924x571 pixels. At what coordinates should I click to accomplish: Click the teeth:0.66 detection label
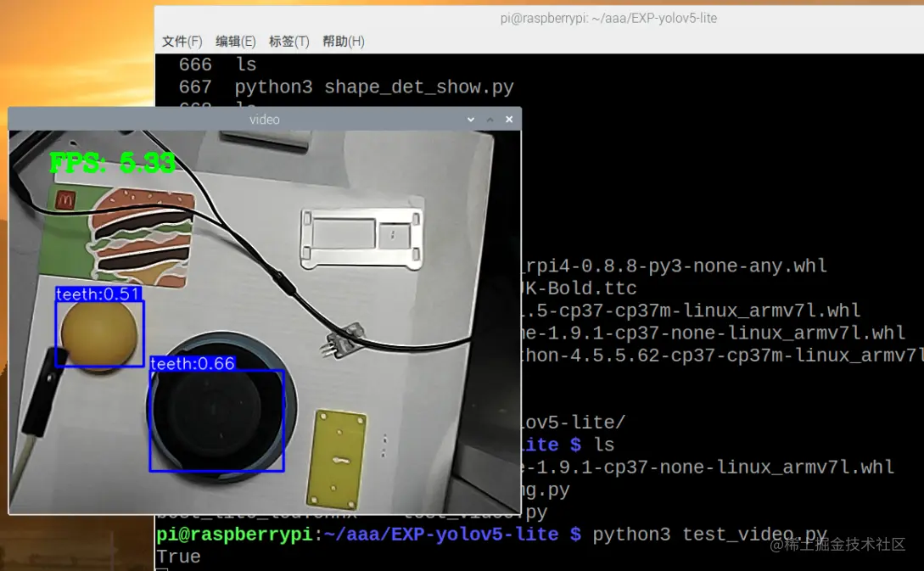pos(193,364)
